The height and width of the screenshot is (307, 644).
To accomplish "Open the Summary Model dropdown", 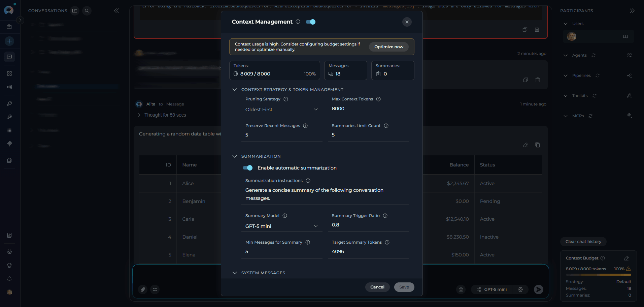I will coord(281,226).
